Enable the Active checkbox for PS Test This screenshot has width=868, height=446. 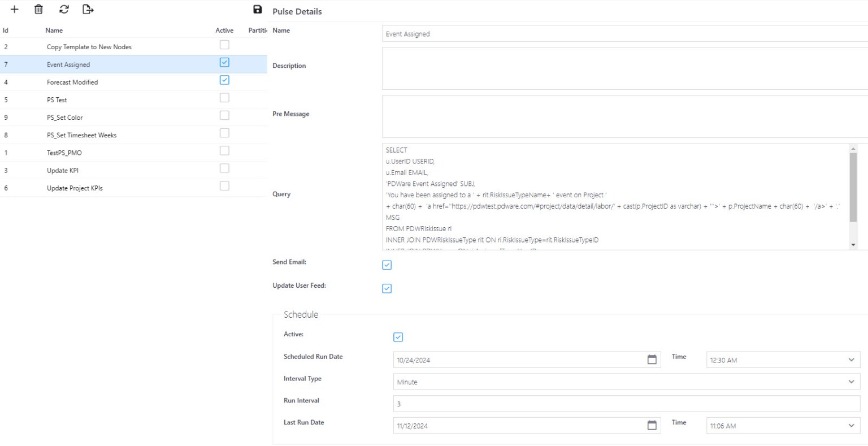coord(224,97)
